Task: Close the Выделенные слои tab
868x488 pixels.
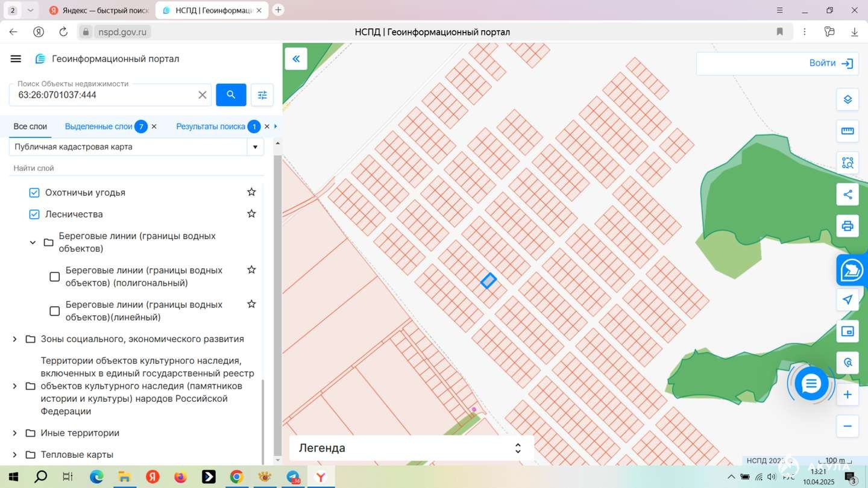Action: pyautogui.click(x=154, y=127)
